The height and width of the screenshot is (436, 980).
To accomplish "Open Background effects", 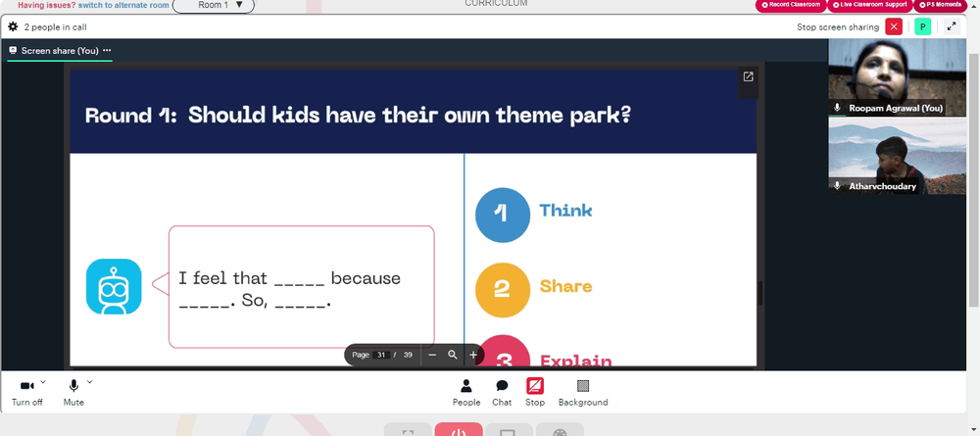I will [583, 392].
